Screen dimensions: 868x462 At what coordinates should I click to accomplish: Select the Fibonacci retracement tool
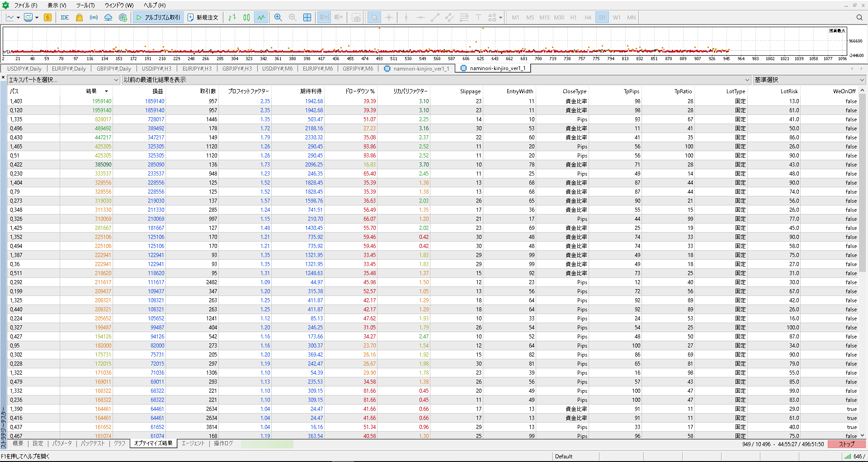(x=464, y=18)
